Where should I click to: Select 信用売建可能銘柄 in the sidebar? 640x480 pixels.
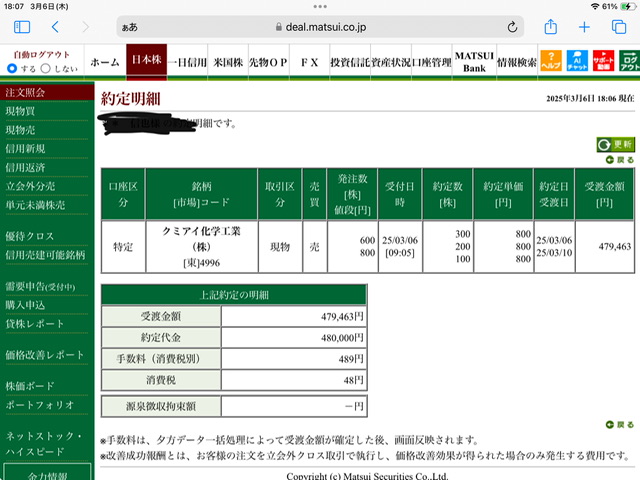pos(47,255)
